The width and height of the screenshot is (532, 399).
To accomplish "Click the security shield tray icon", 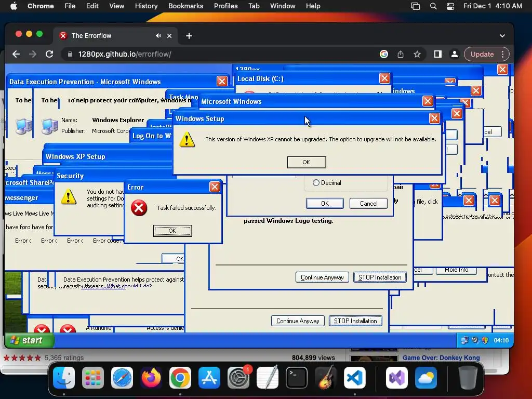I will pyautogui.click(x=485, y=340).
